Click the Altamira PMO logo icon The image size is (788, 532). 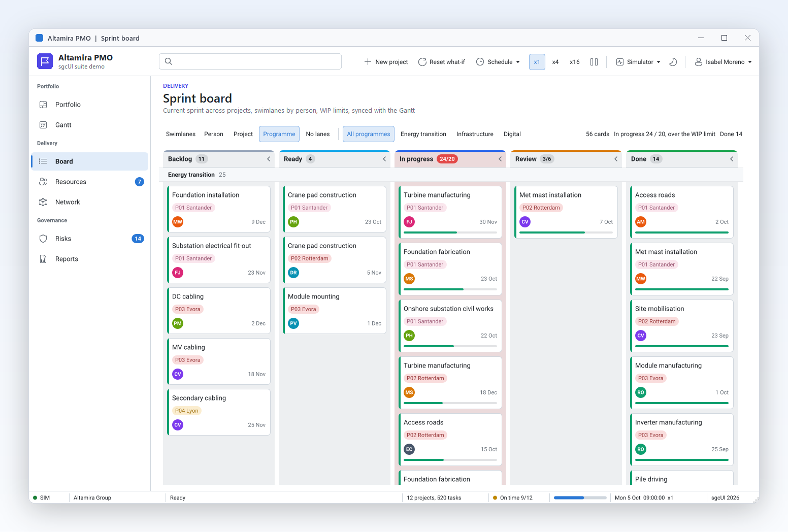45,61
